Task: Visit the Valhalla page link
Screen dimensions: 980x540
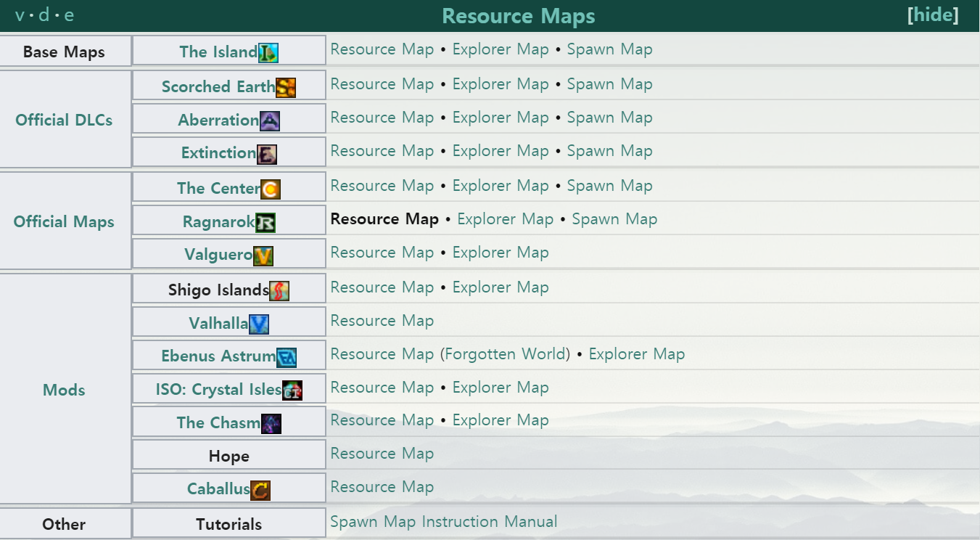Action: [218, 324]
